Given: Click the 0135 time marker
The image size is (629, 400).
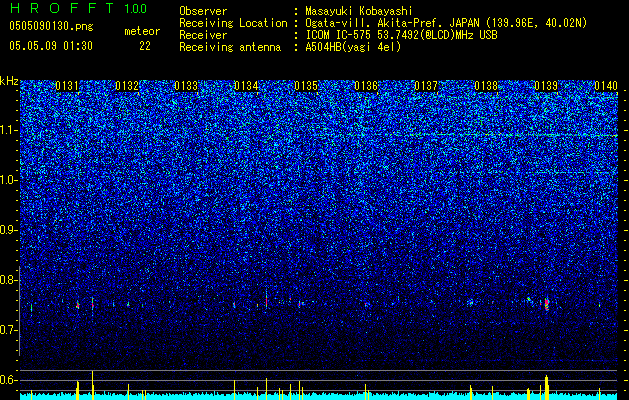Looking at the screenshot, I should click(306, 86).
